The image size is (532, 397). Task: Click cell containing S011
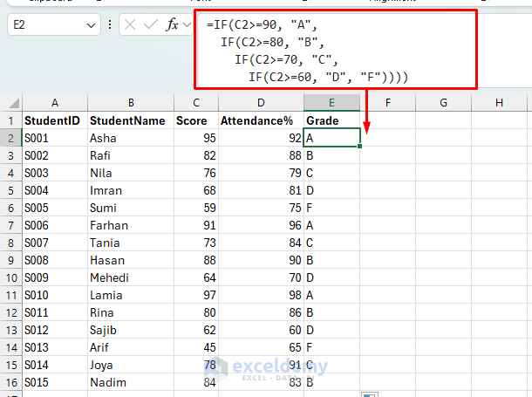coord(55,312)
